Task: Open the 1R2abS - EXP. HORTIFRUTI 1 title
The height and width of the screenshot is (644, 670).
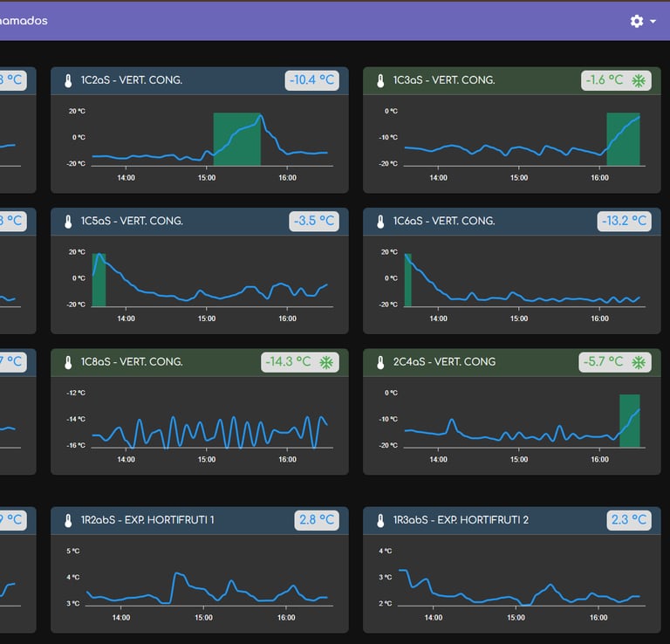Action: click(x=147, y=520)
